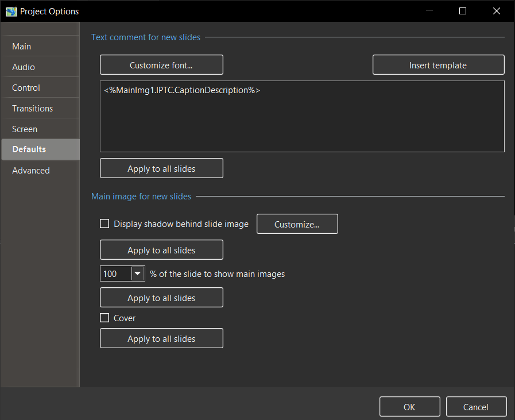The image size is (515, 420).
Task: Click the Project Options app icon
Action: pos(11,11)
